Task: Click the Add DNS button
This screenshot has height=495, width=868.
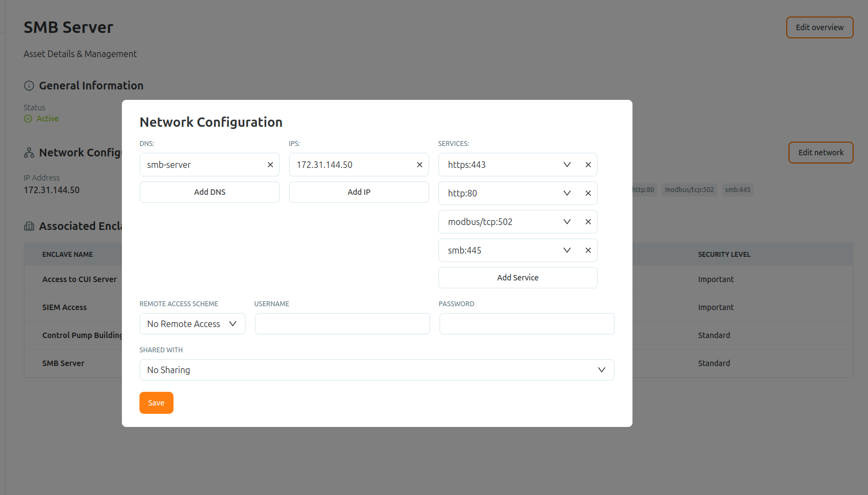Action: coord(210,192)
